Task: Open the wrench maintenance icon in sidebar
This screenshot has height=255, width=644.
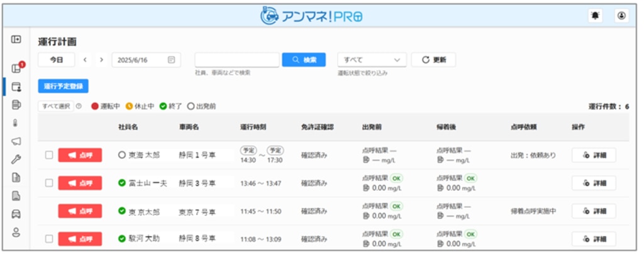Action: tap(17, 160)
